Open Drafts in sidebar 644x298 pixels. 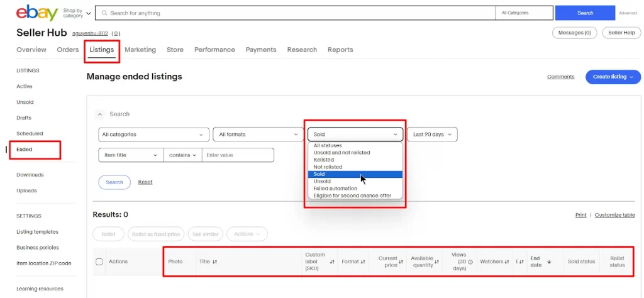click(24, 118)
